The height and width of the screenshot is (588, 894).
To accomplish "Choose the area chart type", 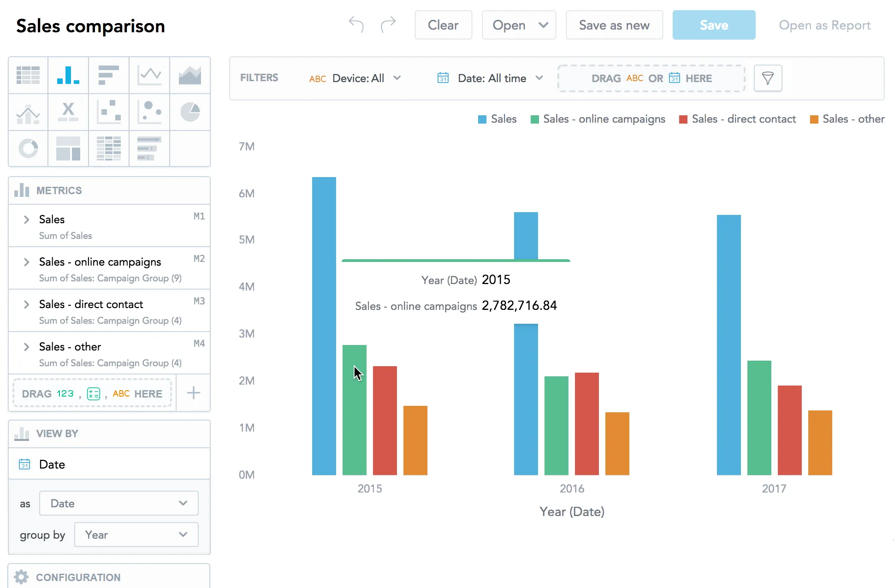I will pyautogui.click(x=190, y=75).
